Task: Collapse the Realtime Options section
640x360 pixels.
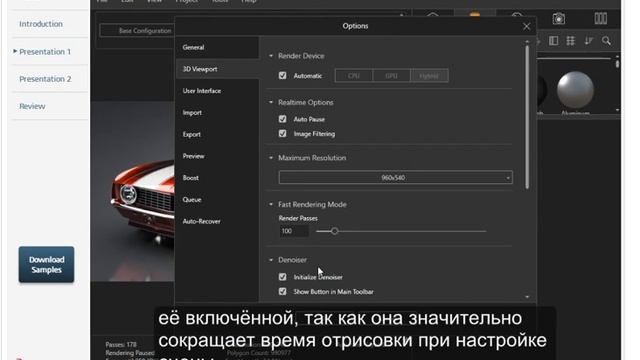Action: (x=271, y=102)
